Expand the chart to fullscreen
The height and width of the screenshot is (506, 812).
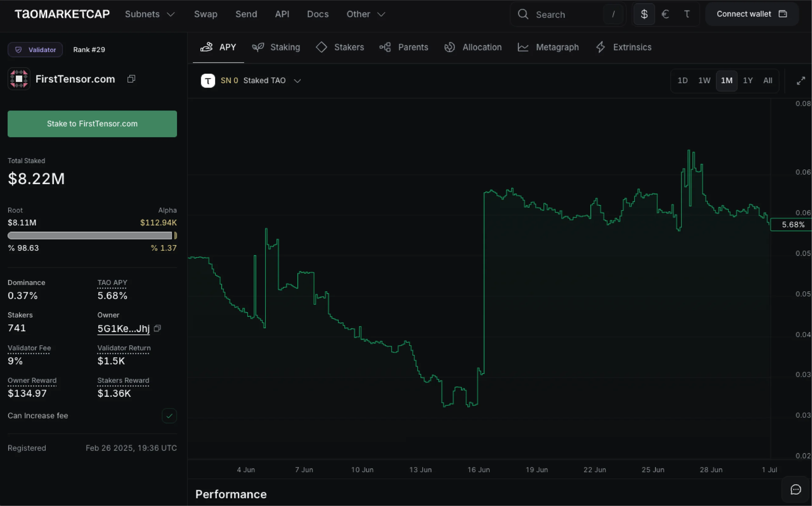pyautogui.click(x=801, y=81)
